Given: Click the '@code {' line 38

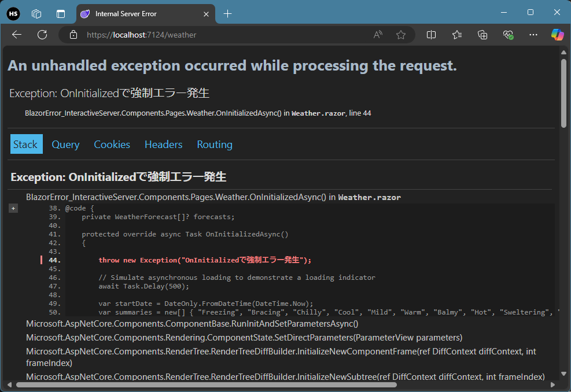Looking at the screenshot, I should click(x=79, y=208).
